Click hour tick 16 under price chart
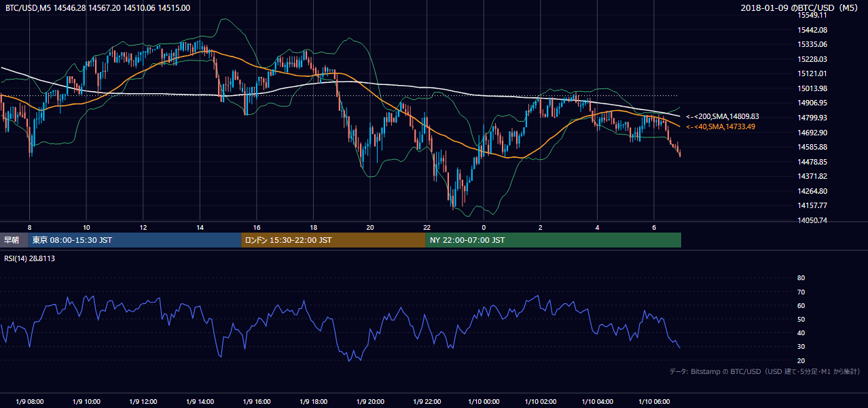868x408 pixels. click(x=256, y=227)
